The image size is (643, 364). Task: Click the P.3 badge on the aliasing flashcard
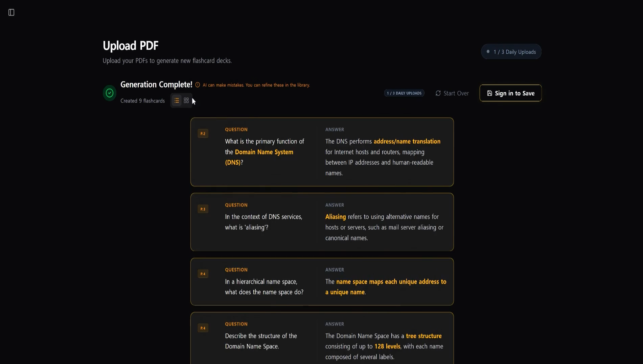(203, 209)
